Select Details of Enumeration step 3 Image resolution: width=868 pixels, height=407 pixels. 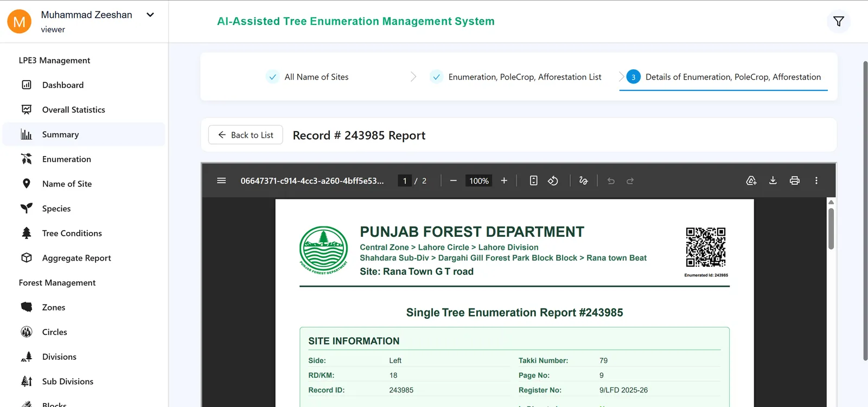724,77
